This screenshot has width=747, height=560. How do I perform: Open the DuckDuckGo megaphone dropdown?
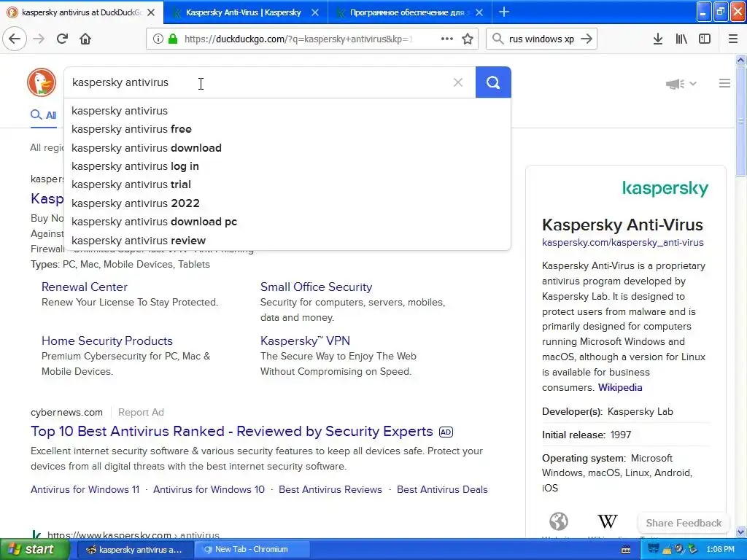click(681, 84)
